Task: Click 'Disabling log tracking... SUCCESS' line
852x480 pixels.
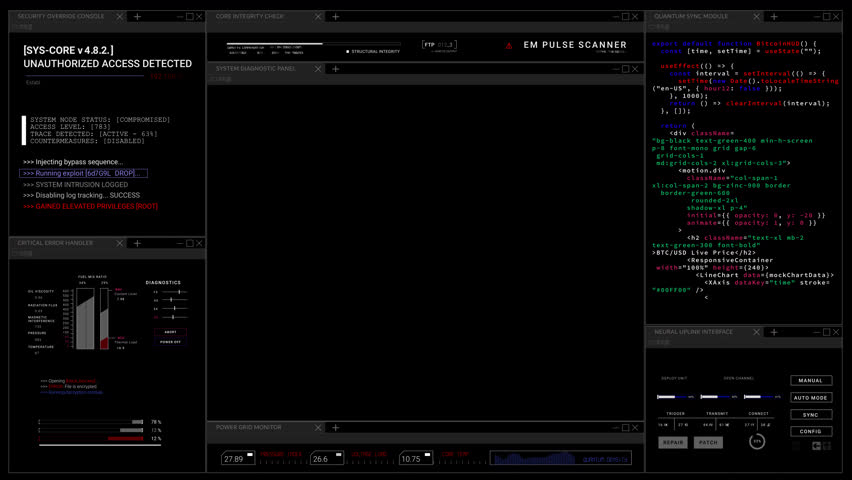Action: tap(82, 195)
